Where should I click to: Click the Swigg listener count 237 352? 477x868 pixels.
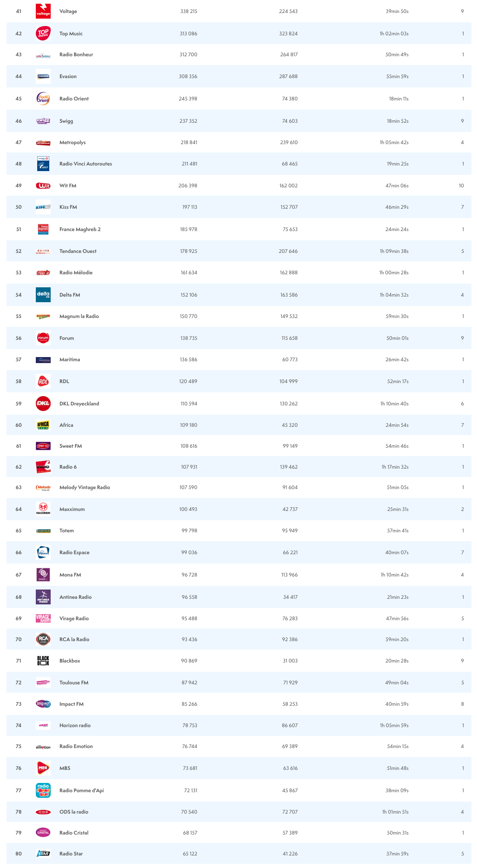pos(188,121)
